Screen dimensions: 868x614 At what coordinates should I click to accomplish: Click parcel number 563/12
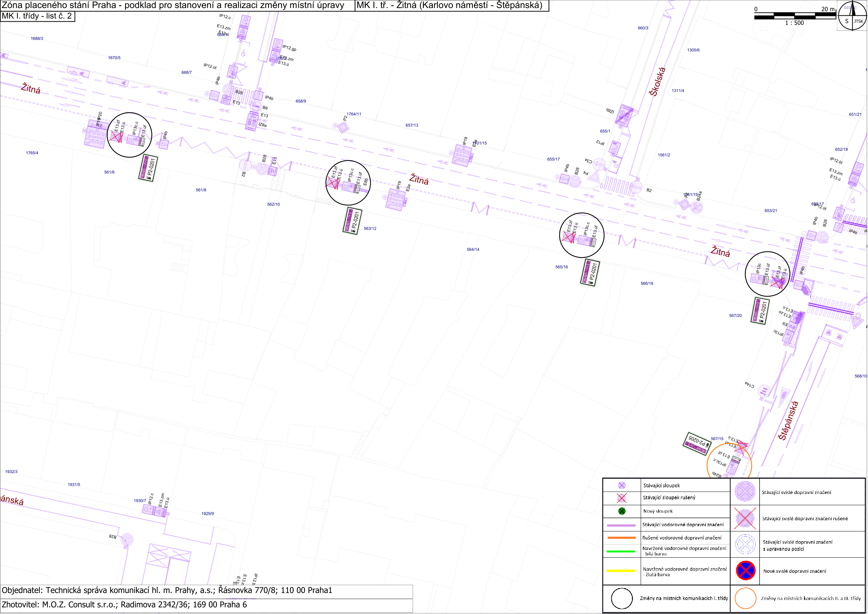[x=370, y=228]
